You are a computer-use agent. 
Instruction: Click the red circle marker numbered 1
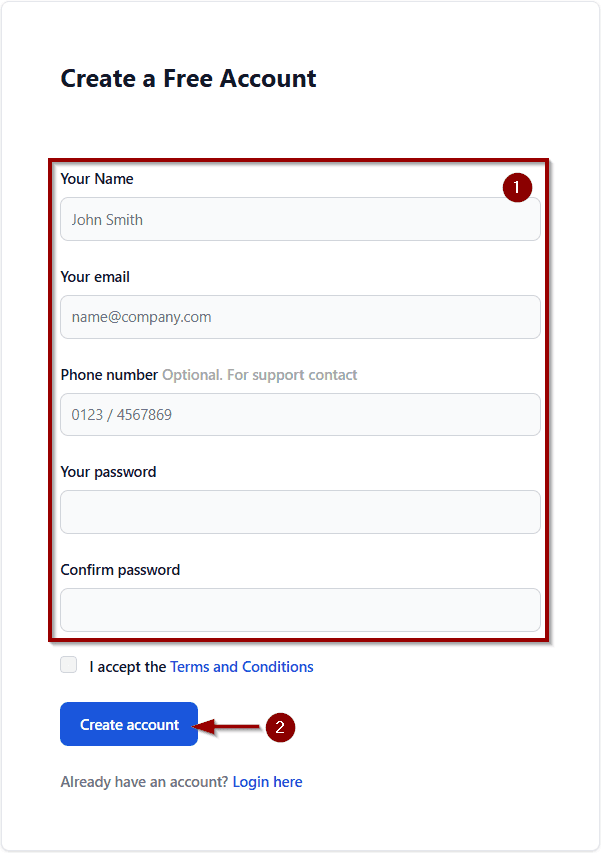(517, 187)
